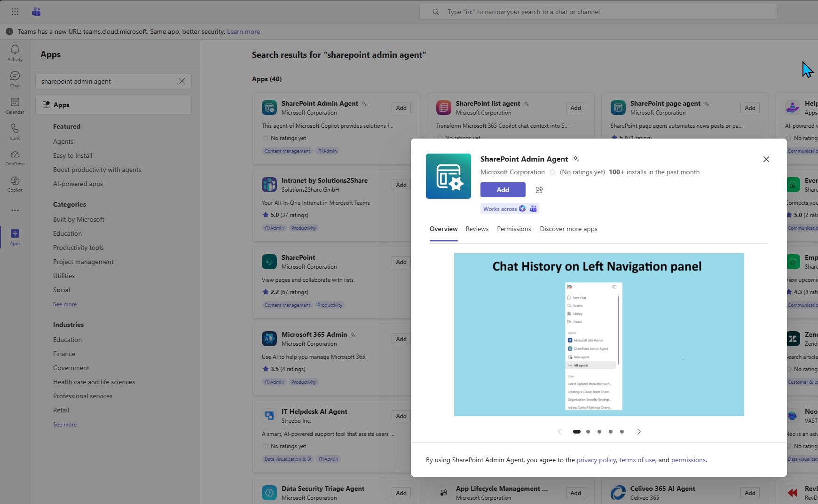Image resolution: width=818 pixels, height=504 pixels.
Task: Click the Data Security Triage Agent card icon
Action: click(269, 493)
